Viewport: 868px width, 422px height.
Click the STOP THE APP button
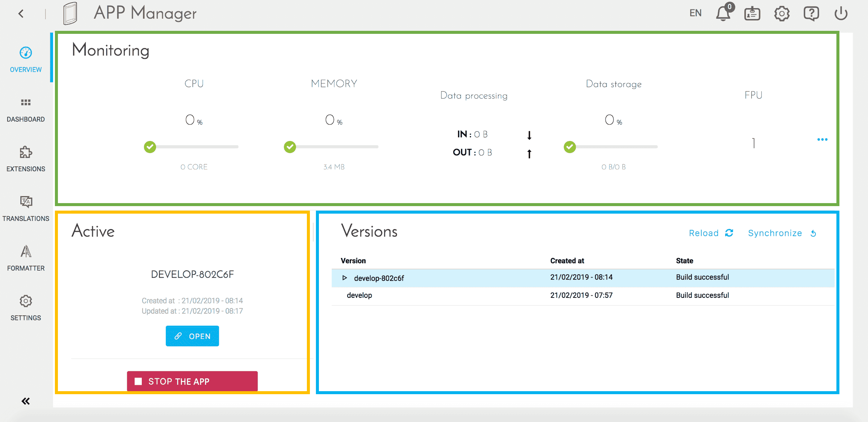(192, 381)
